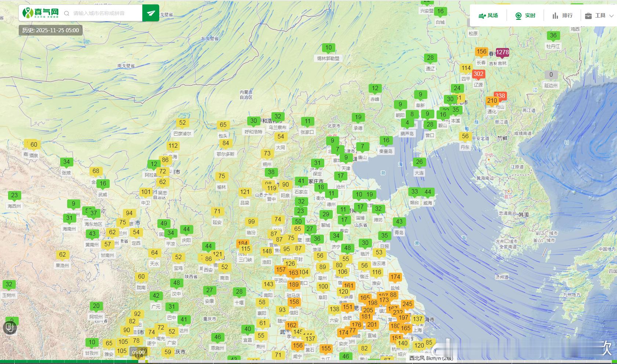Select the 28 AQI marker for 通辽
This screenshot has height=364, width=617.
point(430,58)
